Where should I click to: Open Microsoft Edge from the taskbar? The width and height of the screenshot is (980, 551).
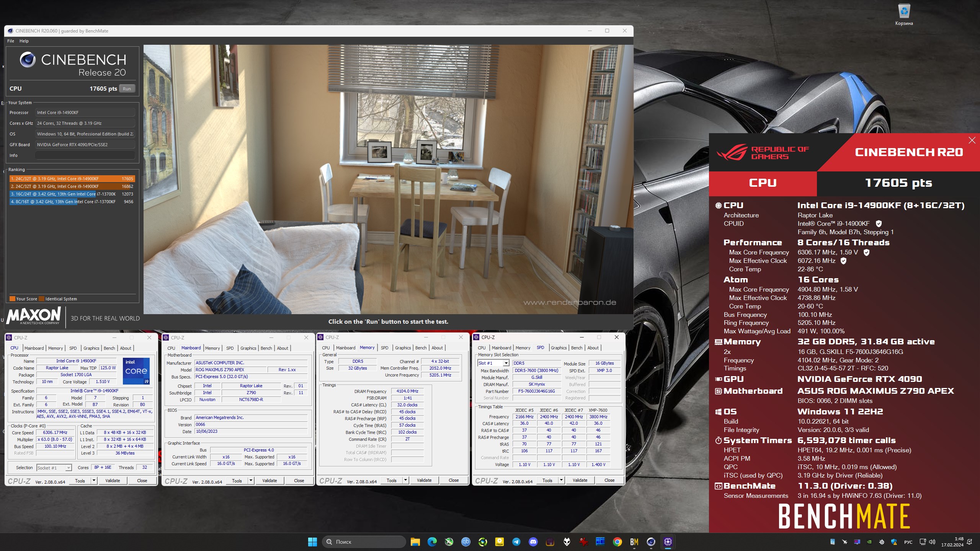[432, 542]
